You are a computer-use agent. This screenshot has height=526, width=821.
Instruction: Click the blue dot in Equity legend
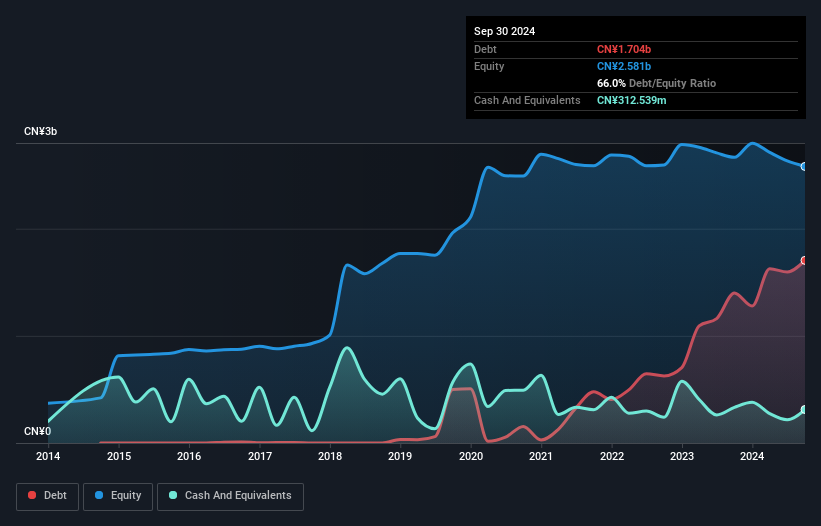tap(99, 496)
